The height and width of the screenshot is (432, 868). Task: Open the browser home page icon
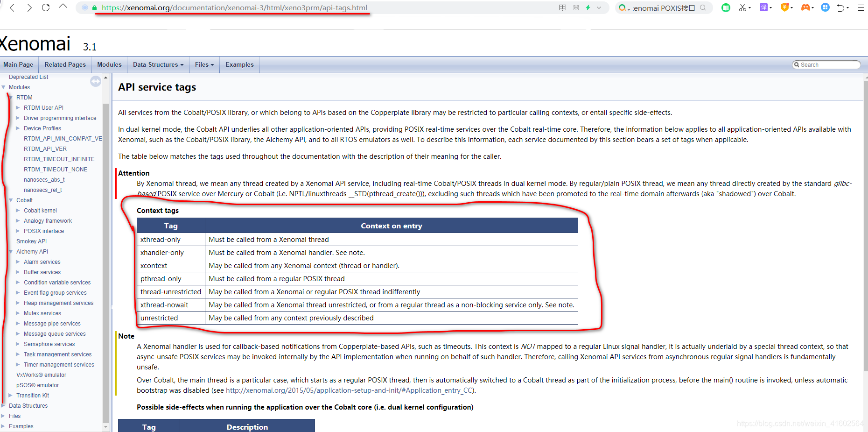63,8
